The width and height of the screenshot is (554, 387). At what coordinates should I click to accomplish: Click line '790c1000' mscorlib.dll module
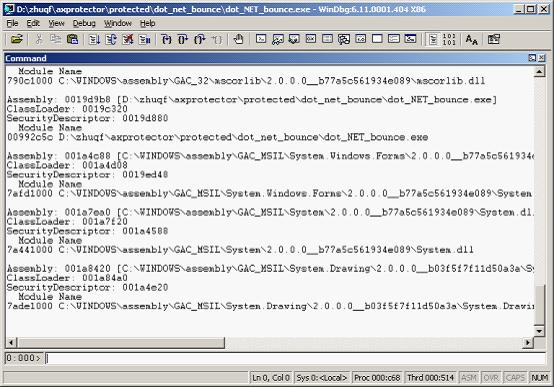point(246,81)
